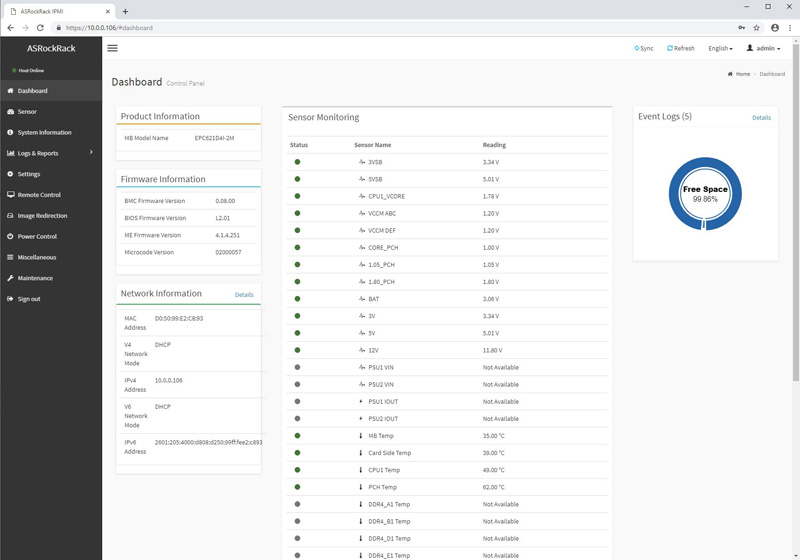Open Sensor page from sidebar
Image resolution: width=800 pixels, height=560 pixels.
point(27,112)
